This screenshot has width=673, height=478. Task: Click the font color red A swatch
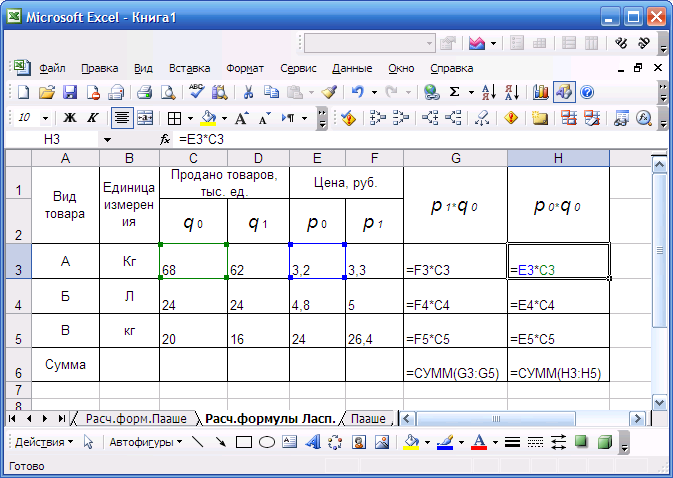pos(479,442)
